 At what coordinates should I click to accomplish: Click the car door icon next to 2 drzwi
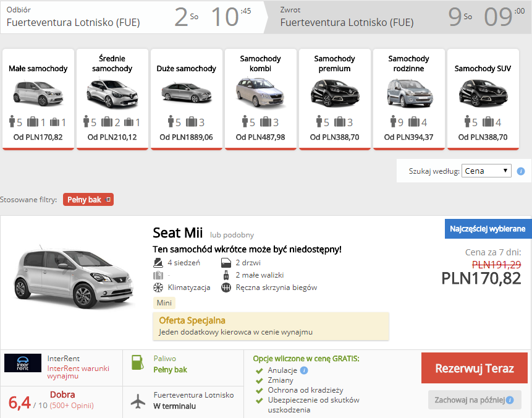pyautogui.click(x=226, y=262)
